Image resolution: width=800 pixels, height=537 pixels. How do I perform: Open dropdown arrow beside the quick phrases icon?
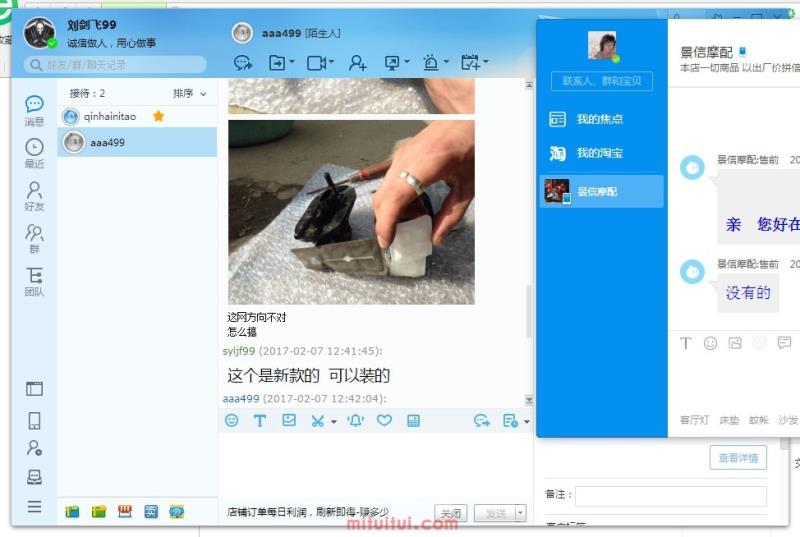tap(527, 422)
